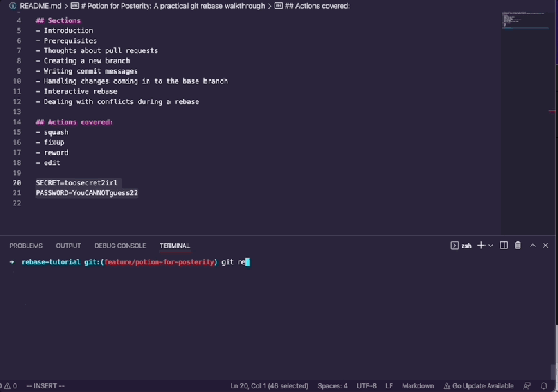
Task: Change line ending by clicking LF
Action: (390, 385)
